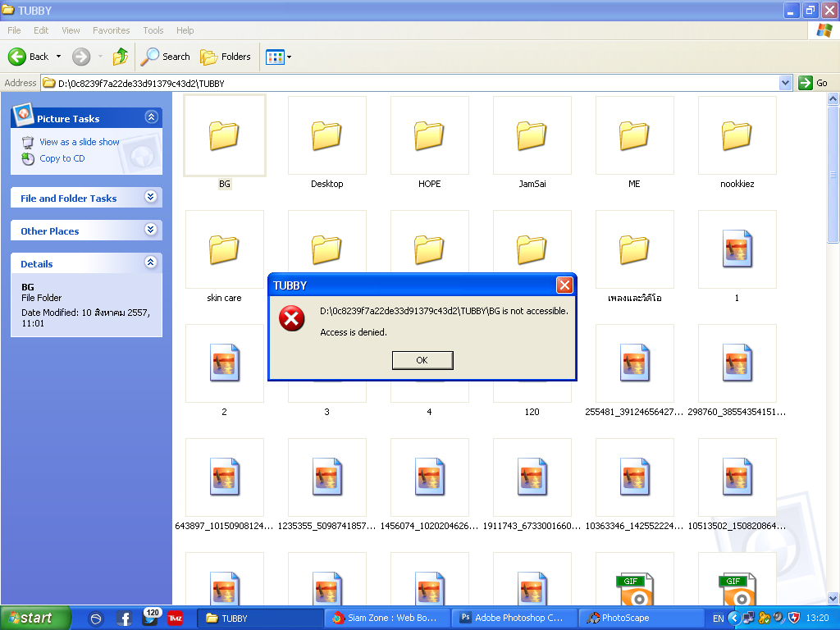
Task: Select image file 1456074_1020204626...
Action: coord(430,484)
